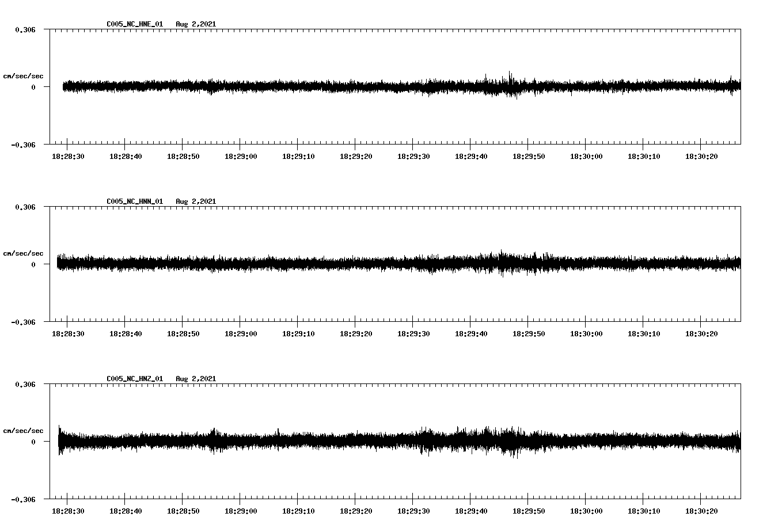Click the 18:29:00 time label under HNN plot
782x532 pixels.
241,333
